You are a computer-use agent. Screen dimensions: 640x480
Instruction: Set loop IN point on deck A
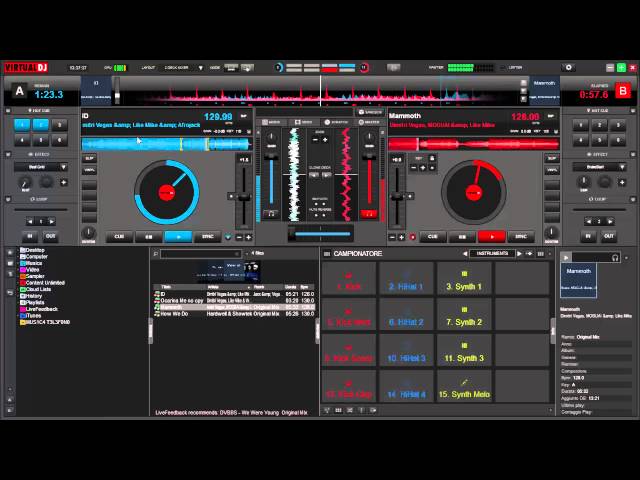[x=30, y=236]
